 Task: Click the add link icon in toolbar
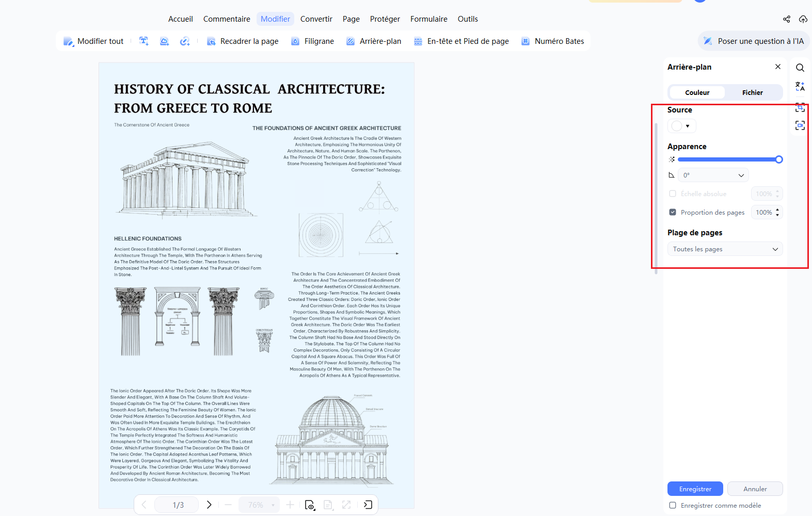pyautogui.click(x=184, y=41)
